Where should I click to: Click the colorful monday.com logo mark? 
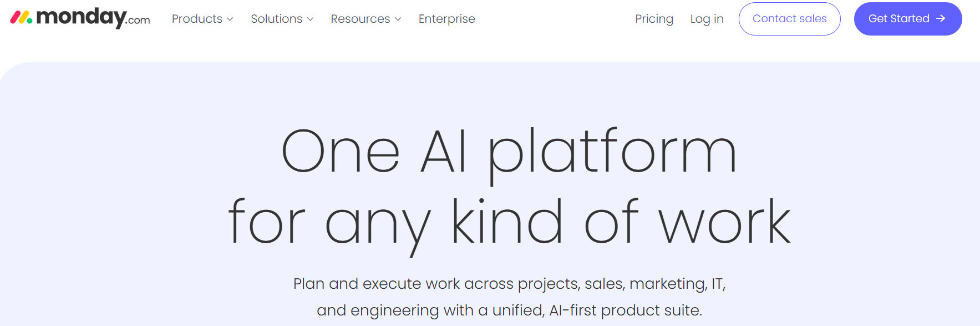tap(21, 17)
